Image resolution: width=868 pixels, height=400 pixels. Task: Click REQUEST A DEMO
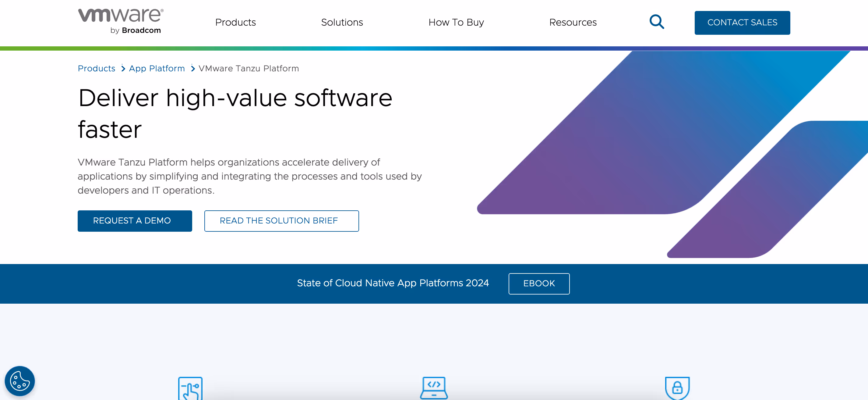pos(134,221)
